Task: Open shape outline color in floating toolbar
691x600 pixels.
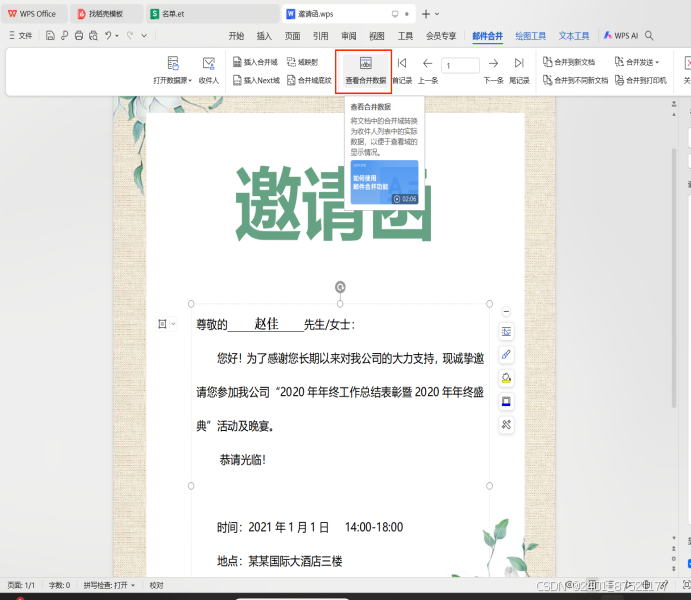Action: (x=506, y=401)
